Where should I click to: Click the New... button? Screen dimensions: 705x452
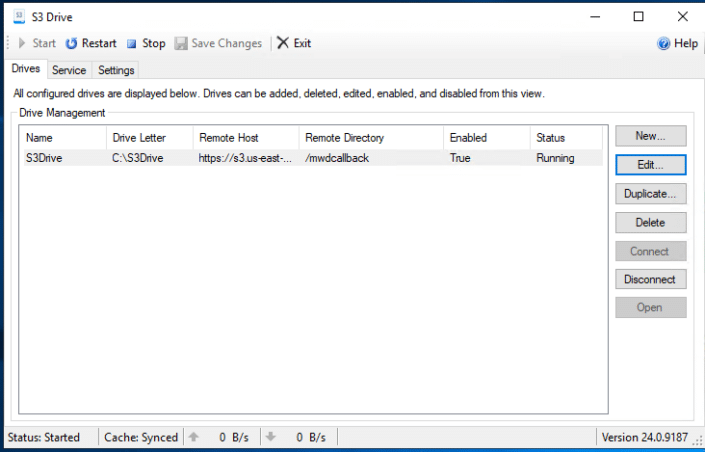click(650, 135)
